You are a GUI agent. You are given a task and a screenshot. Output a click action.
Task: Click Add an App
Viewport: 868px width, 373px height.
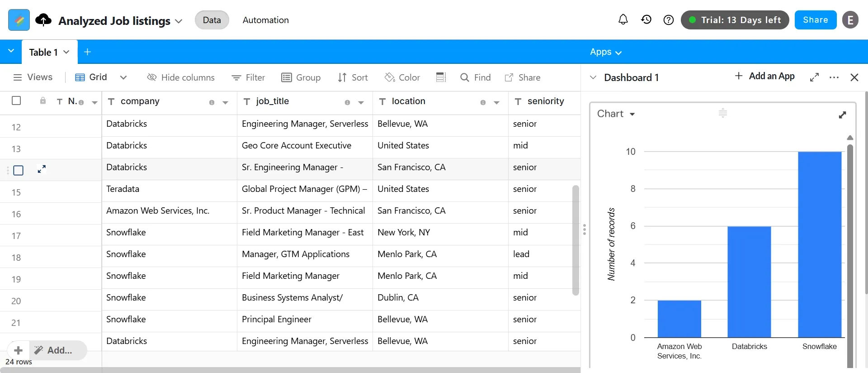tap(765, 76)
